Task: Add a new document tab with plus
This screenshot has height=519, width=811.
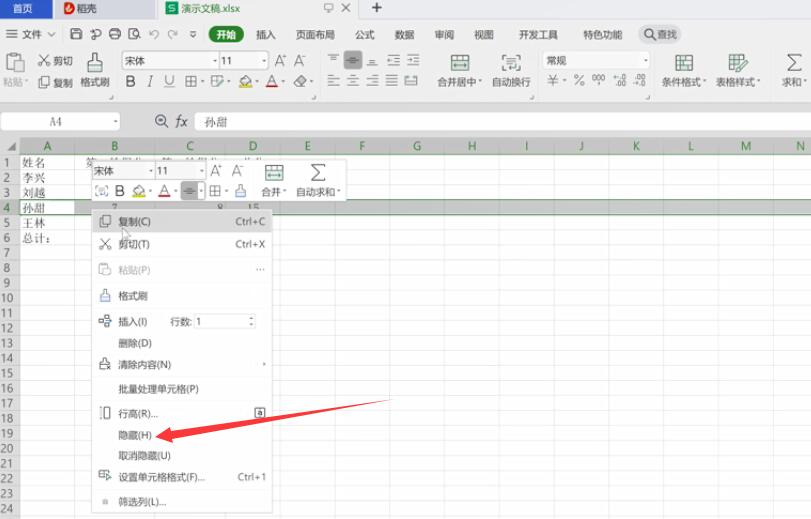Action: (x=377, y=8)
